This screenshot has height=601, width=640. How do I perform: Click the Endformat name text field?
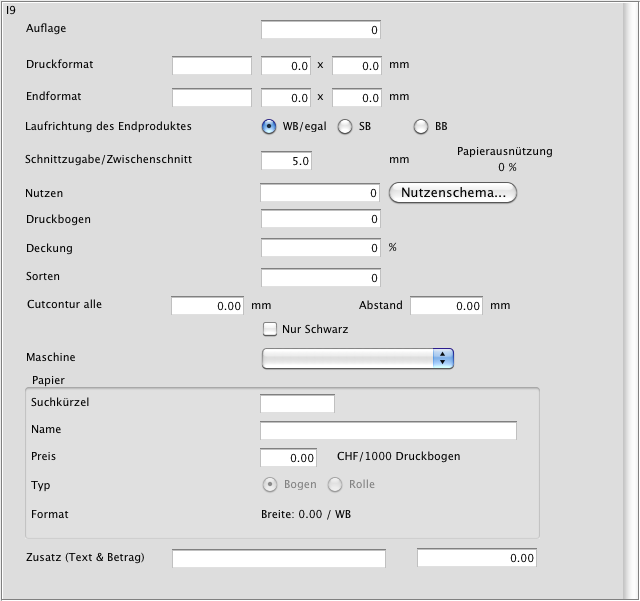[x=212, y=98]
